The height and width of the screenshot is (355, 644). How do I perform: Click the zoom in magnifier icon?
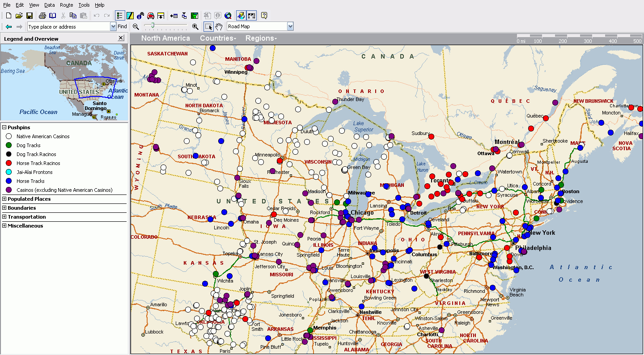[195, 26]
